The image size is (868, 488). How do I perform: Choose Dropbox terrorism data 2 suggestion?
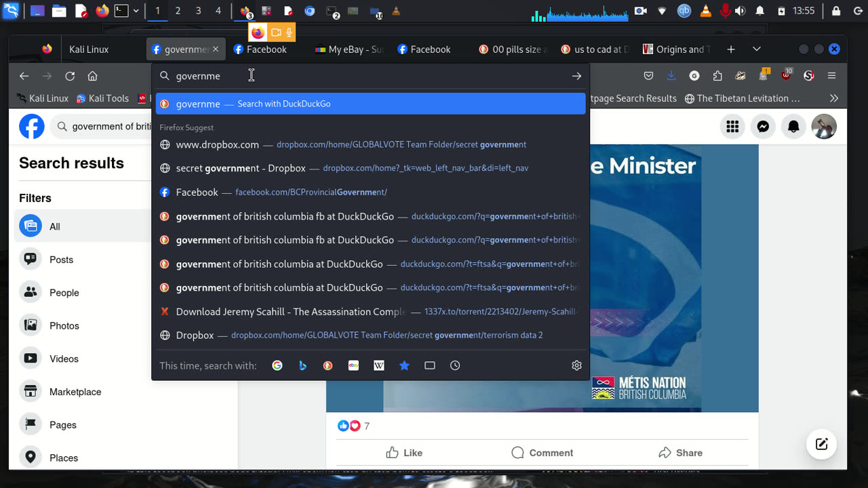[x=370, y=335]
